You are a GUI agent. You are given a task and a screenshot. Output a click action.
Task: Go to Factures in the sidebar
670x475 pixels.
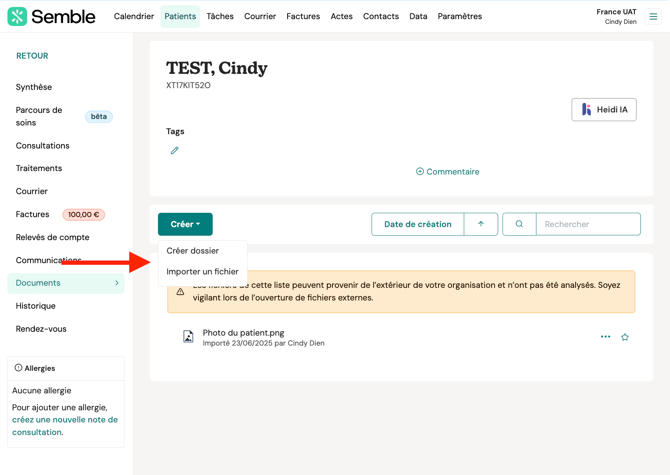(x=32, y=214)
